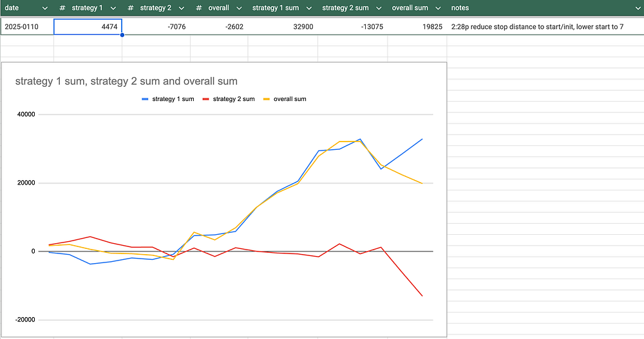Open the strategy 2 column filter dropdown

[x=182, y=8]
